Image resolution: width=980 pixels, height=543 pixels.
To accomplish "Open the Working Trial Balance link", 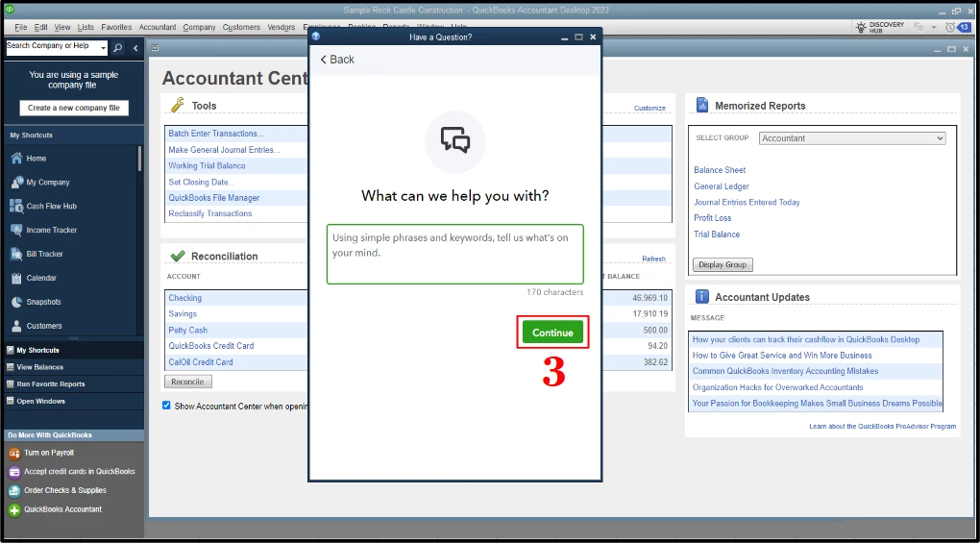I will (207, 165).
